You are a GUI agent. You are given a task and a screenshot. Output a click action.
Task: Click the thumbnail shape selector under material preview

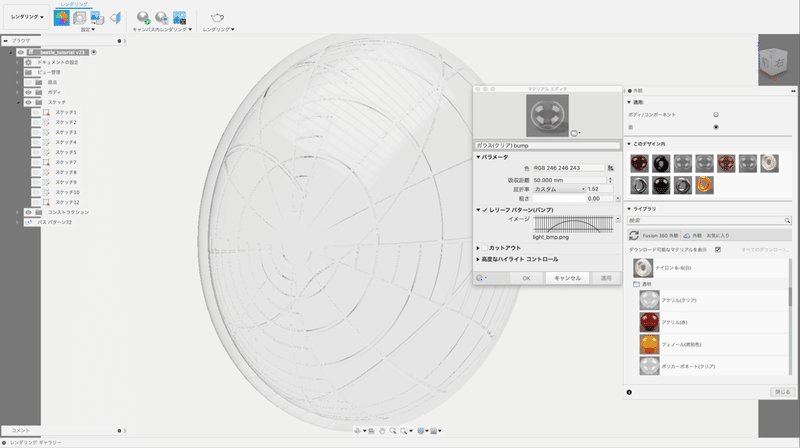(x=575, y=133)
